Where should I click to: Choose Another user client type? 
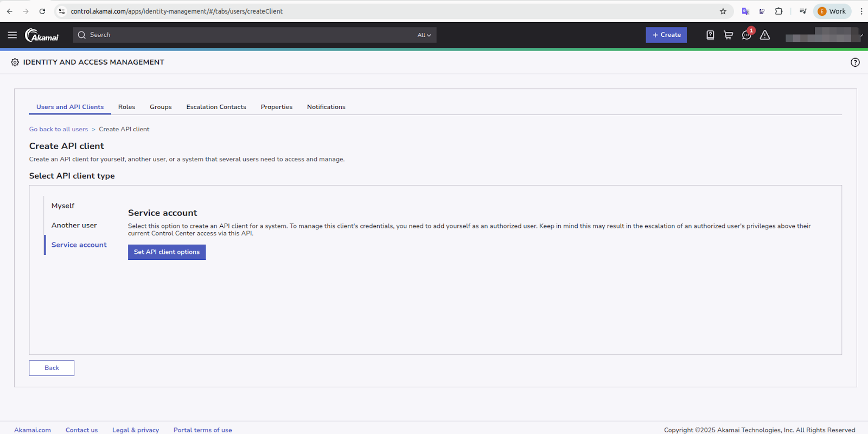pyautogui.click(x=74, y=225)
